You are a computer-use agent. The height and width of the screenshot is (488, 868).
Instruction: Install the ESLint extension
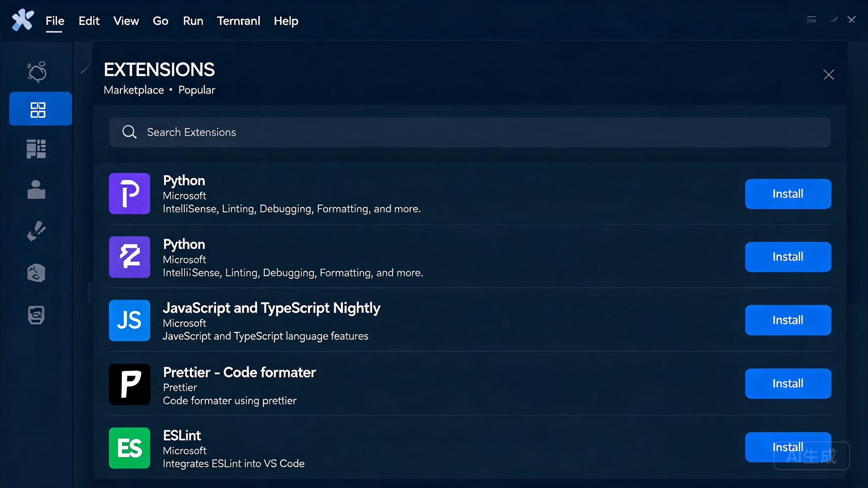(x=788, y=447)
